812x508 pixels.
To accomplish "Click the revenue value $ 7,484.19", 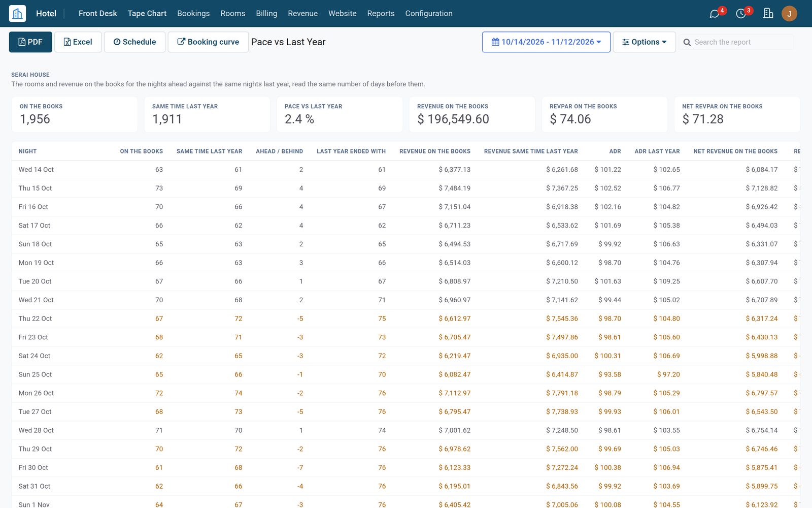I will [x=454, y=188].
